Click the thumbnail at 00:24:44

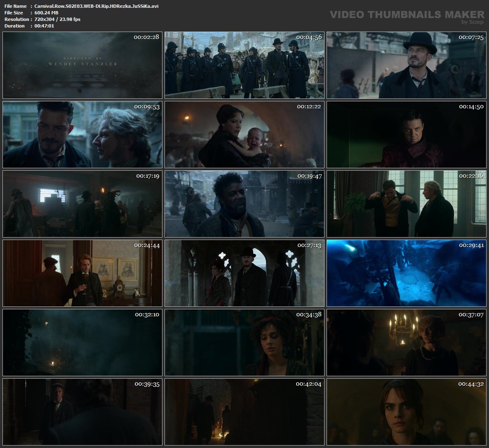tap(82, 273)
